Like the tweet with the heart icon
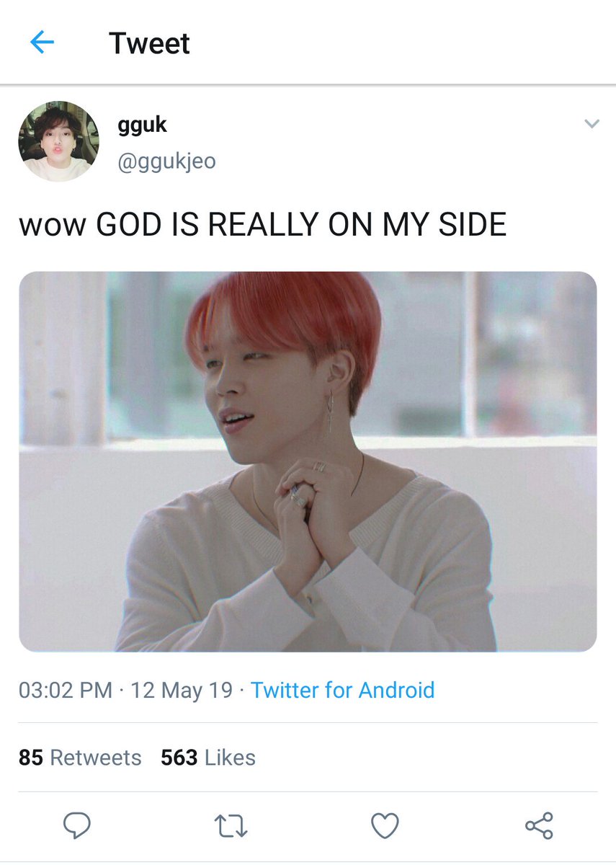This screenshot has height=865, width=616. pyautogui.click(x=385, y=826)
